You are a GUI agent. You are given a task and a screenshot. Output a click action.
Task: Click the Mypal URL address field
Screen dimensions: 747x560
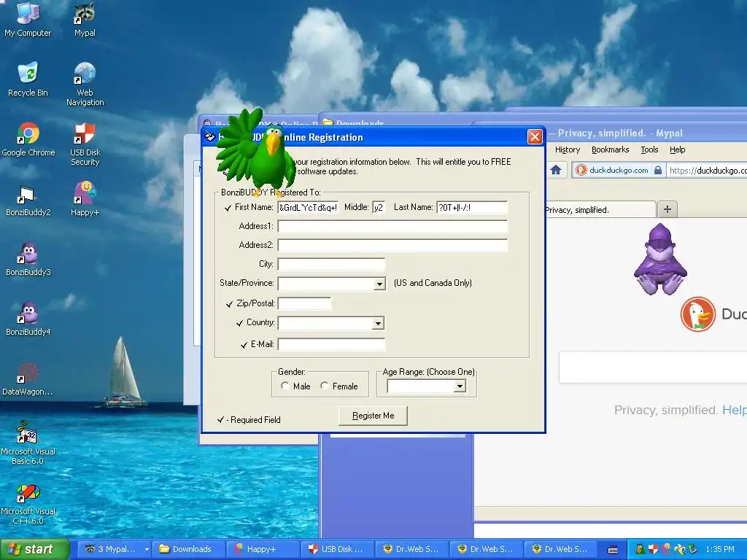pyautogui.click(x=707, y=170)
